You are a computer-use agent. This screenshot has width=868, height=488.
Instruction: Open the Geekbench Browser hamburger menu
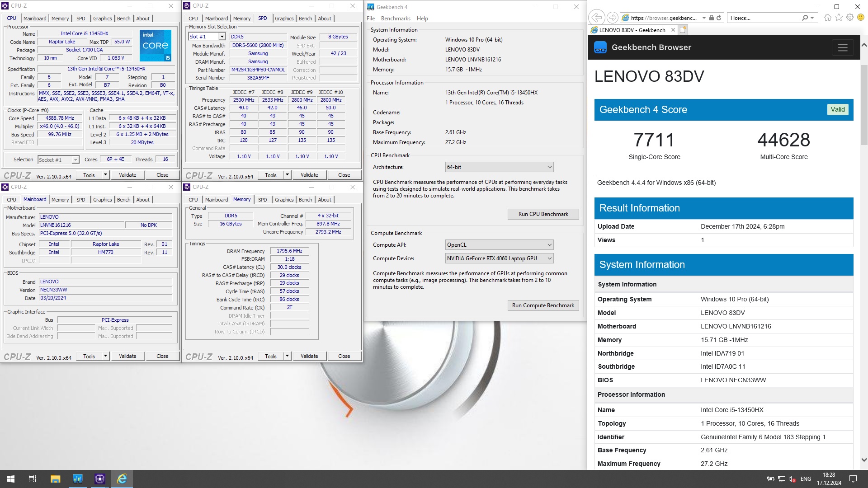point(842,47)
